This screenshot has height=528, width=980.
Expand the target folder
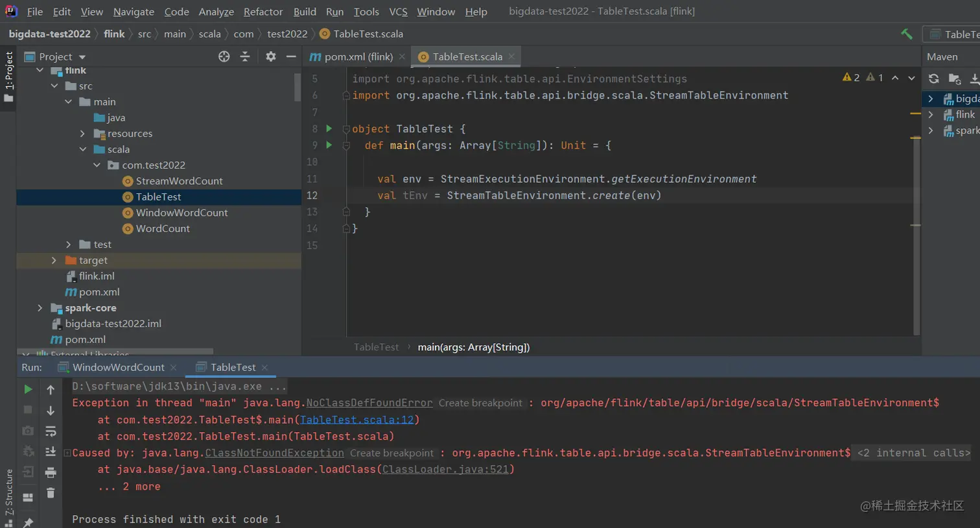54,260
